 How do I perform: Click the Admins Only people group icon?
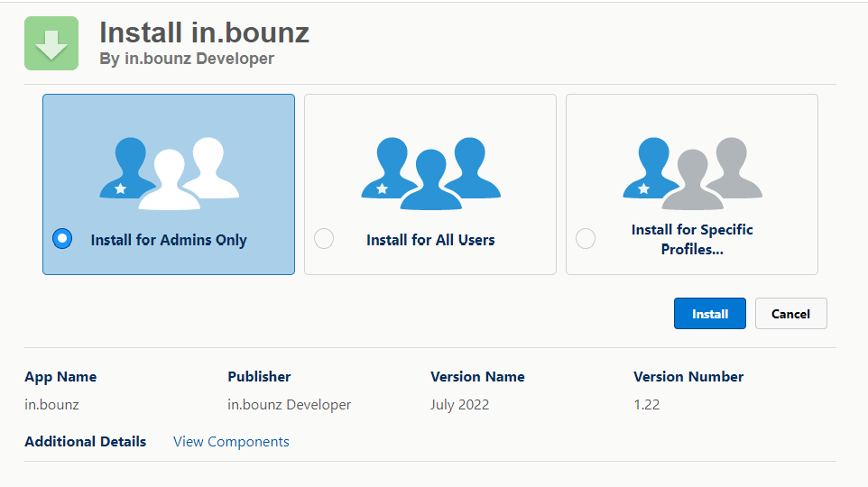tap(169, 173)
